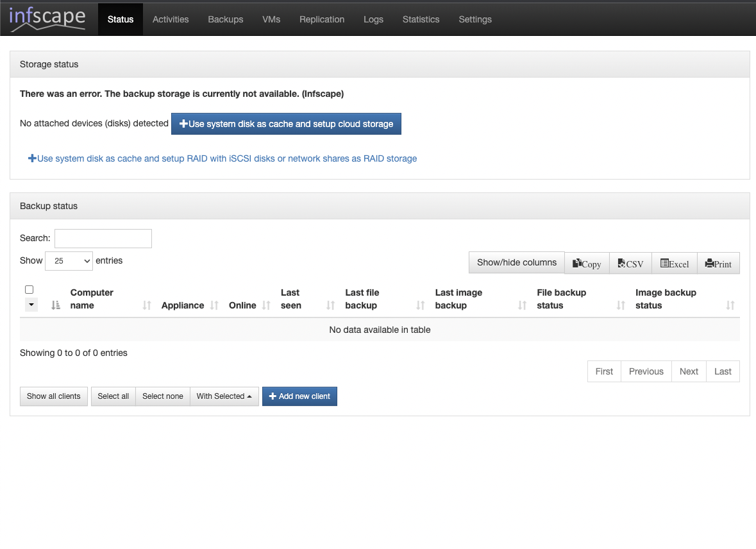Expand the With Selected dropdown
Image resolution: width=756 pixels, height=549 pixels.
[224, 396]
